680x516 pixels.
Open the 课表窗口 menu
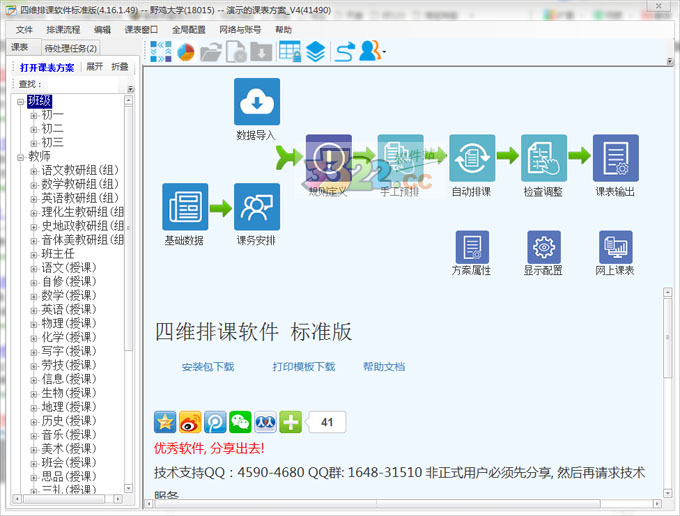141,29
